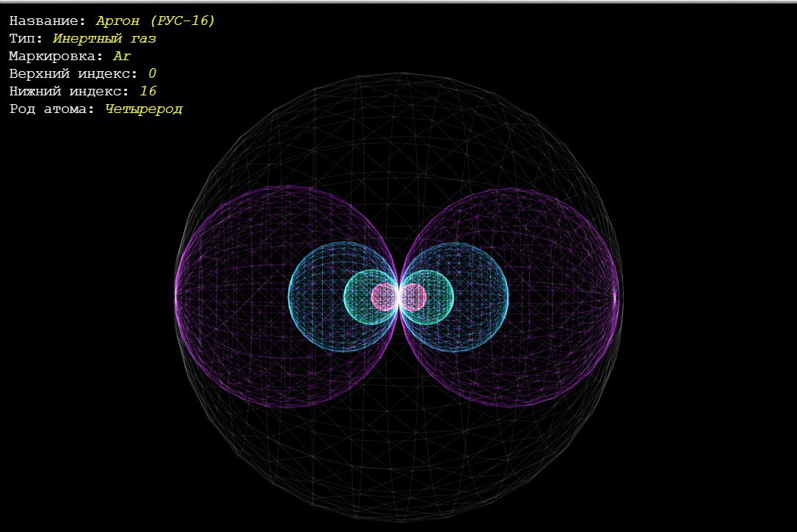
Task: Click the left pink core sphere
Action: click(384, 297)
